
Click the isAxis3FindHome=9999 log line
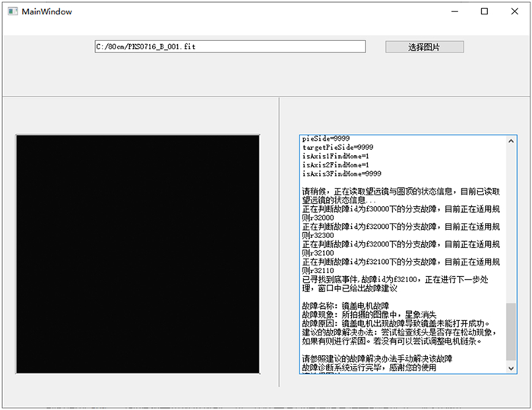click(x=340, y=173)
